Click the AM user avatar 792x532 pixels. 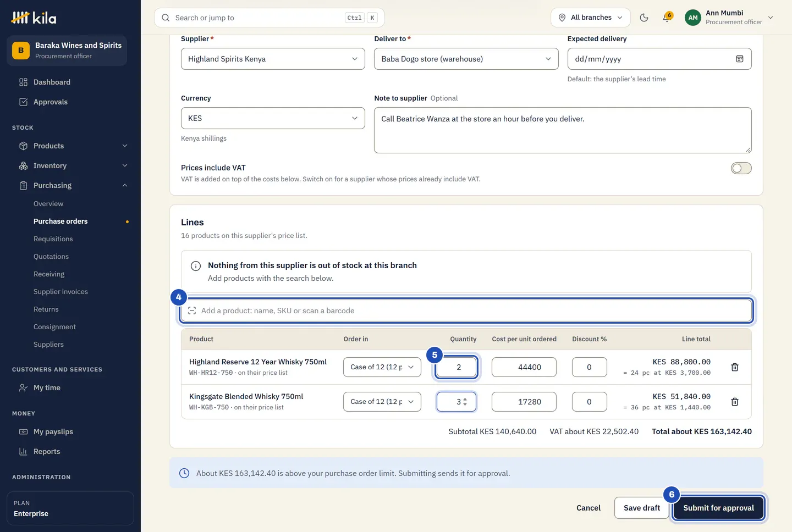point(693,18)
